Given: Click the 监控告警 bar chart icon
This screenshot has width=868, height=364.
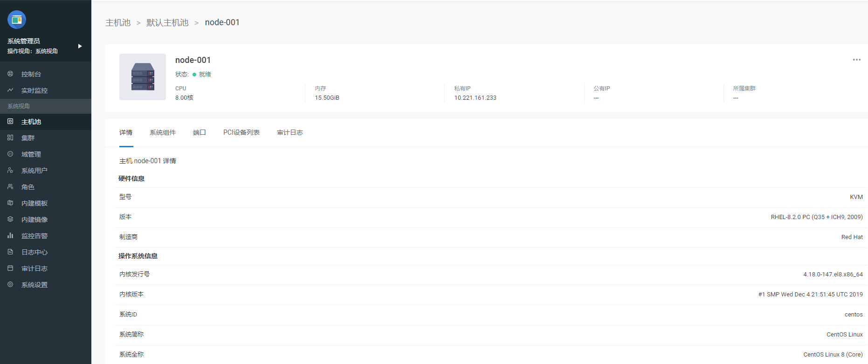Looking at the screenshot, I should (10, 236).
